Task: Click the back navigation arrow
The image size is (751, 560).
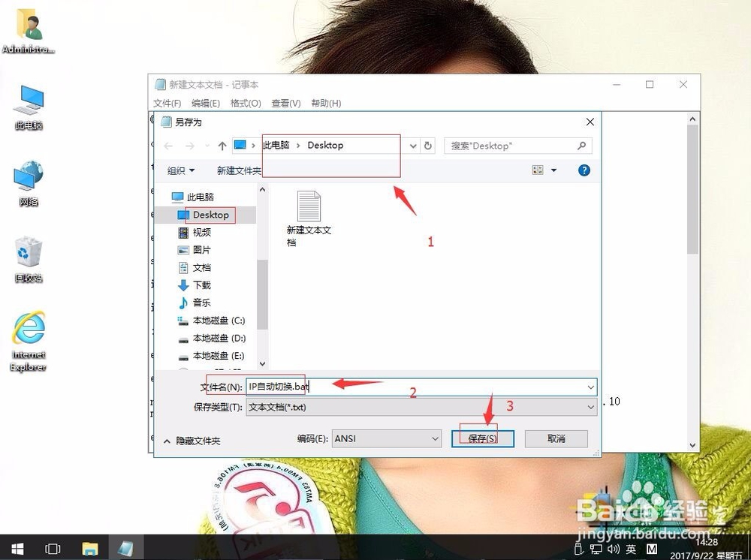Action: pos(167,146)
